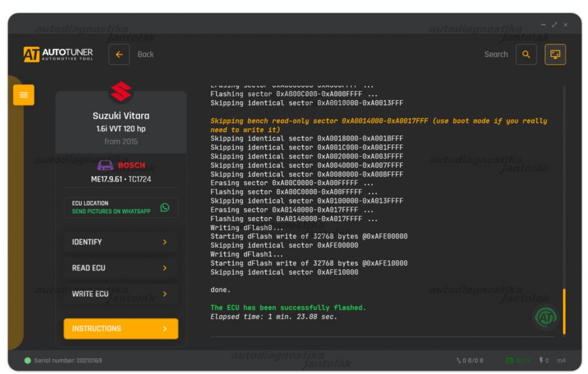The height and width of the screenshot is (374, 588).
Task: Click the 'done.' log line
Action: (x=221, y=290)
